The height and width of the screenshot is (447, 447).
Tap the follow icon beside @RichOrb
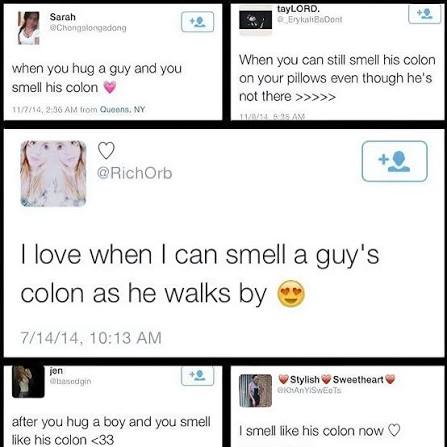point(394,161)
